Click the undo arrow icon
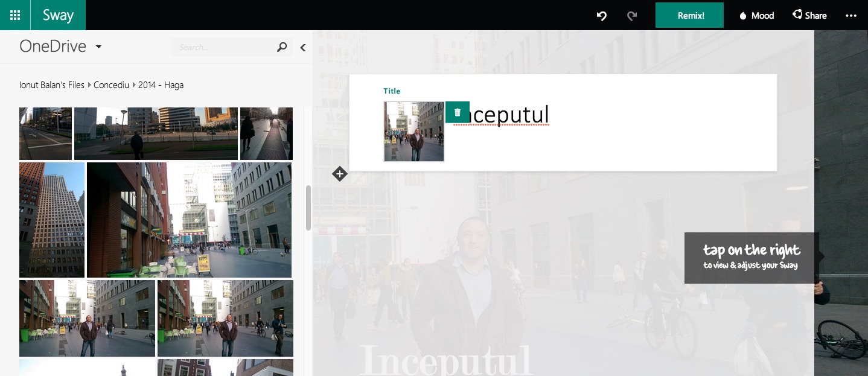 [x=601, y=16]
